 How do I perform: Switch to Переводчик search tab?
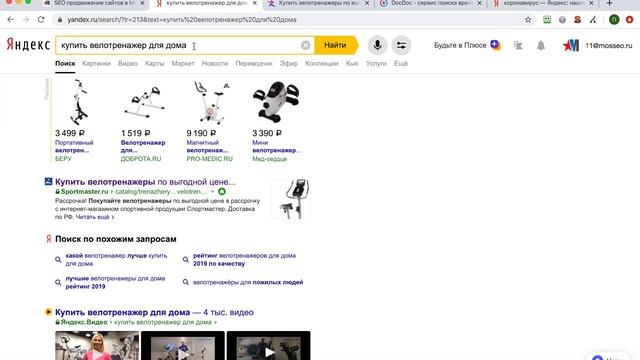pyautogui.click(x=253, y=63)
